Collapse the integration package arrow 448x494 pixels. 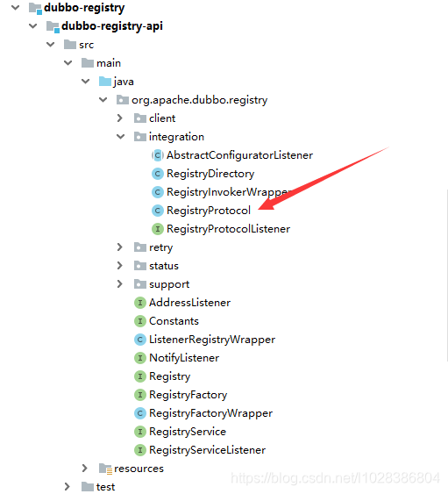tap(121, 137)
